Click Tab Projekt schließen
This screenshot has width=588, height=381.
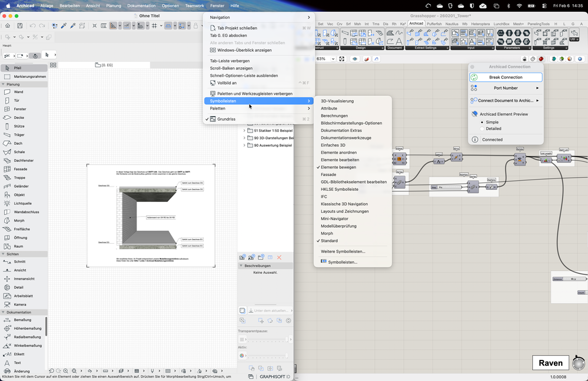[x=259, y=28]
